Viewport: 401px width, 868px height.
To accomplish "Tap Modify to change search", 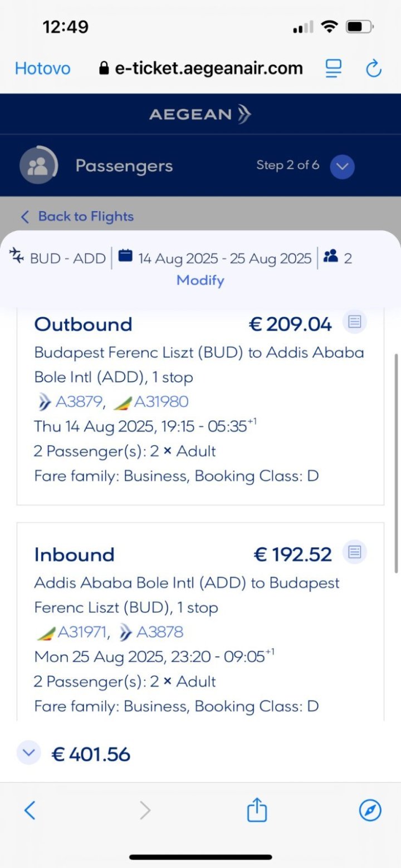I will pos(200,280).
